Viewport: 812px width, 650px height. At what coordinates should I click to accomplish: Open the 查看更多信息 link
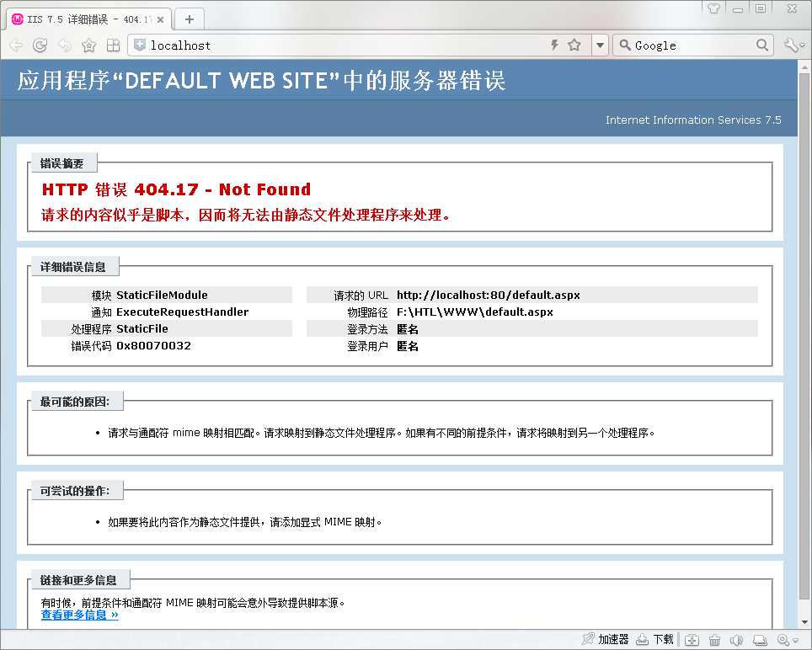click(80, 615)
